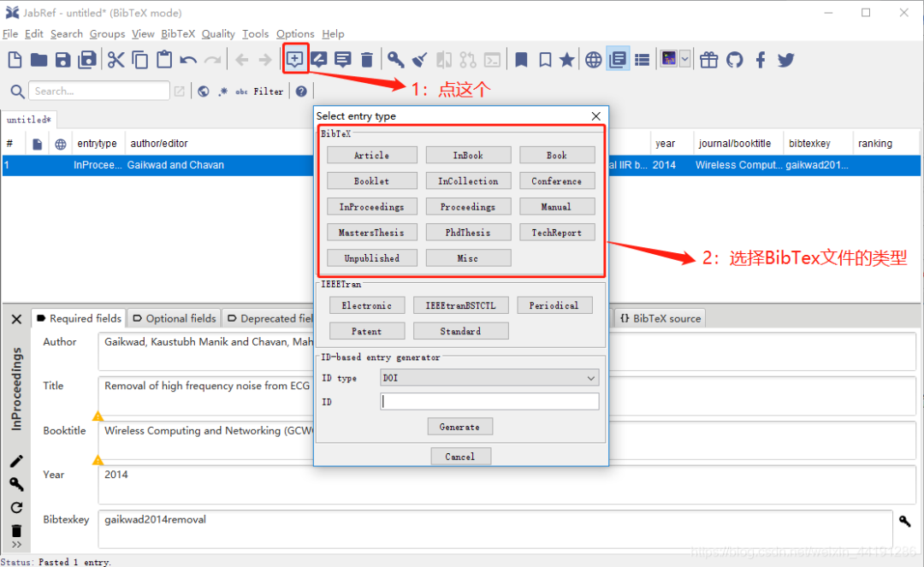Switch to BibTeX source tab
The image size is (924, 567).
[660, 318]
